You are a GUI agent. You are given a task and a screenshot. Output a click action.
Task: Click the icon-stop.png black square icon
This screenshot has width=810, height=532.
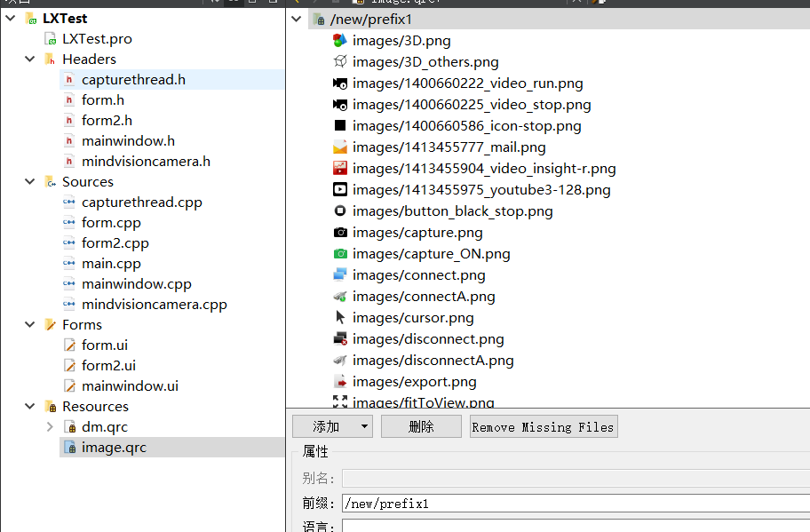tap(340, 125)
